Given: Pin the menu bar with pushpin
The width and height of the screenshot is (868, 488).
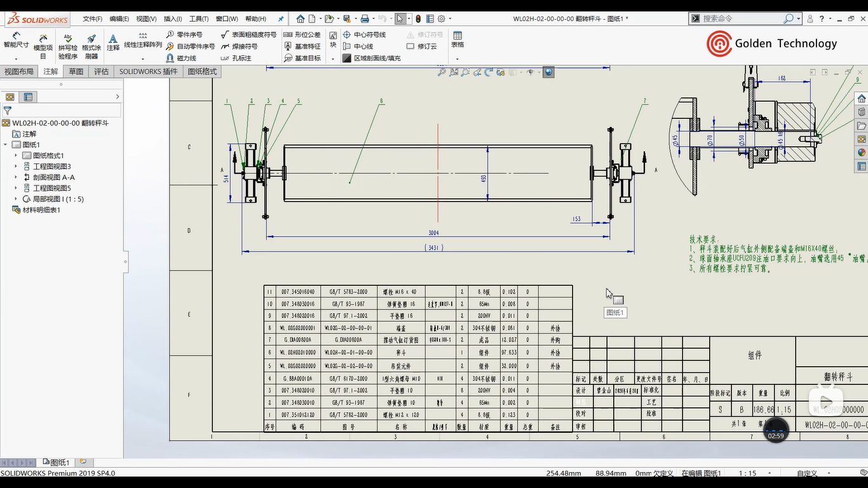Looking at the screenshot, I should point(281,19).
